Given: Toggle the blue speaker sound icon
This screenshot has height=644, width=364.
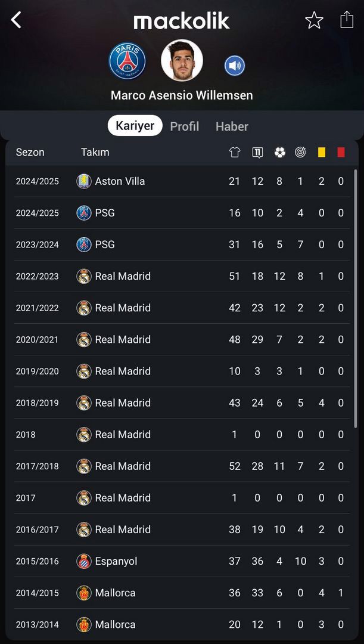Looking at the screenshot, I should 235,66.
